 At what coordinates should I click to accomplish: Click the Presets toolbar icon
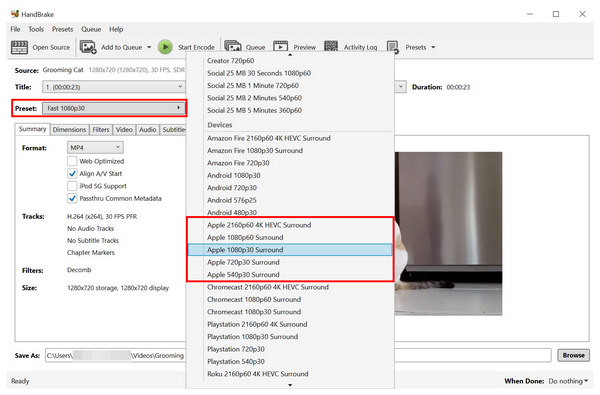[393, 47]
